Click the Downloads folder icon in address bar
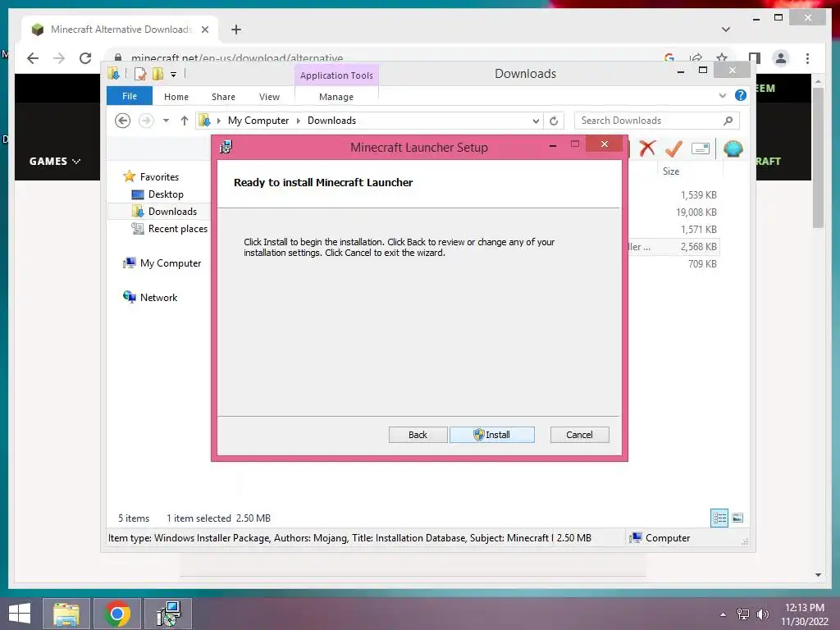 point(204,121)
